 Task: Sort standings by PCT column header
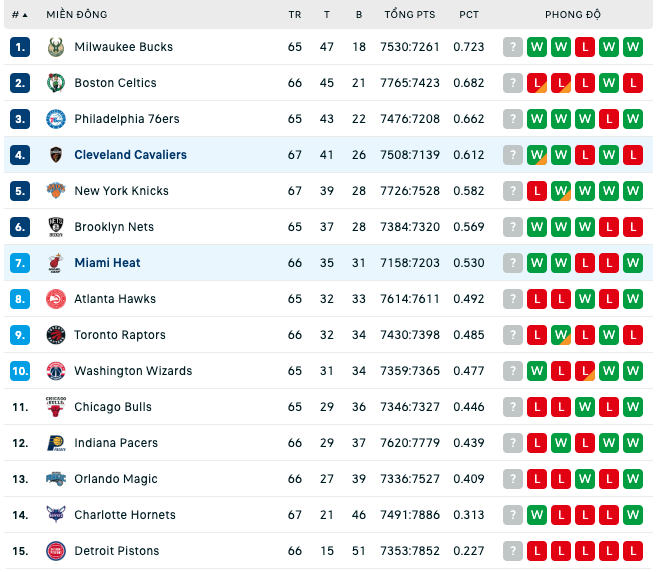coord(469,15)
